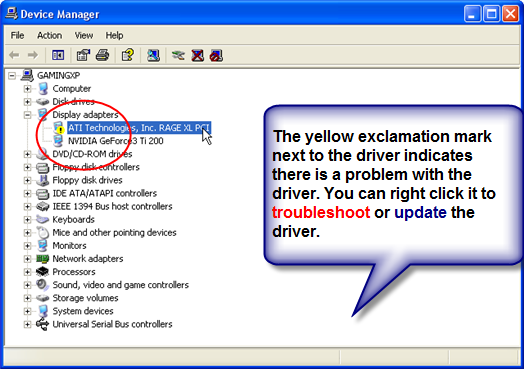524x369 pixels.
Task: Click the IDE ATA/ATAPI controllers icon
Action: (x=42, y=193)
